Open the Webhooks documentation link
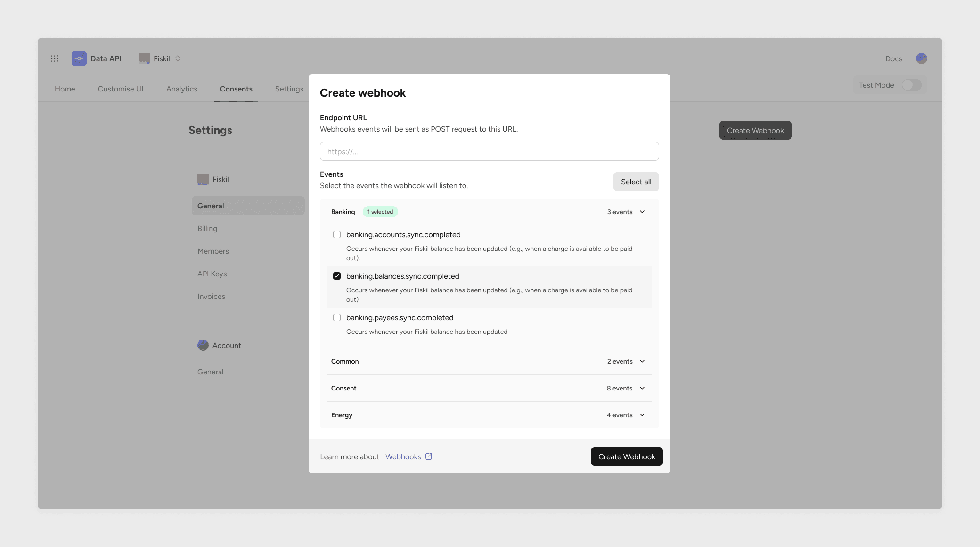This screenshot has height=547, width=980. tap(403, 456)
